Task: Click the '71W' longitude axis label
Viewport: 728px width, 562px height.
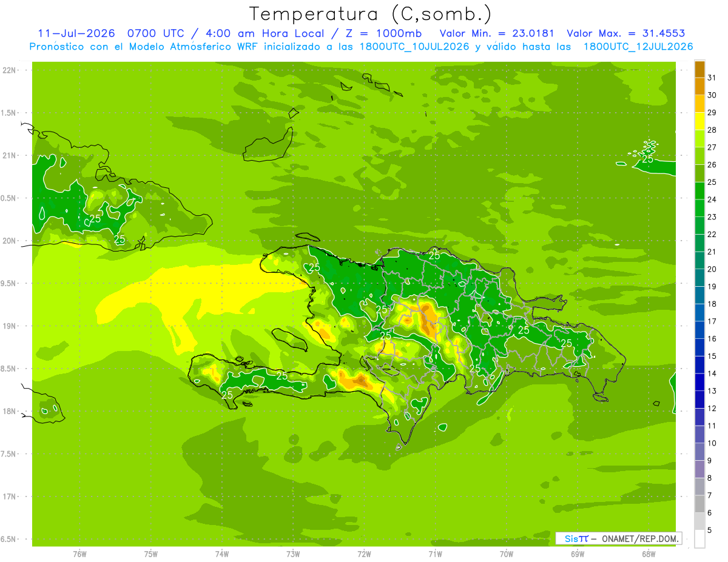Action: 435,554
